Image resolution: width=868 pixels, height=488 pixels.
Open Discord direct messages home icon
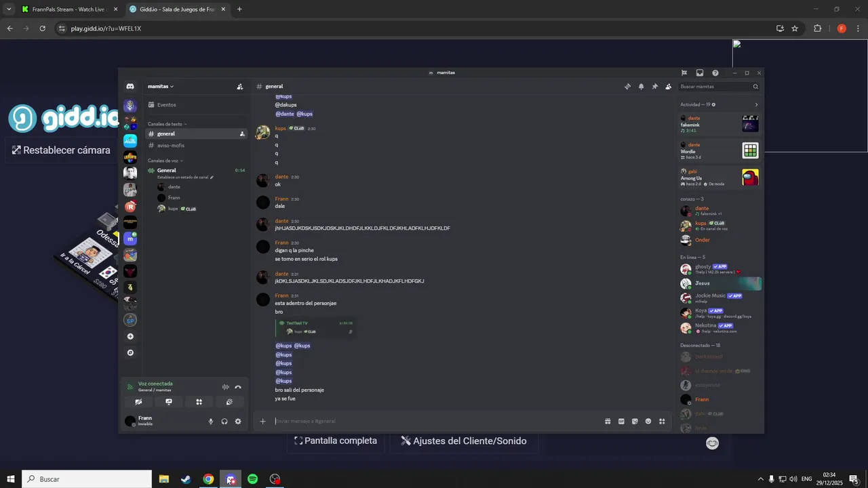coord(130,86)
